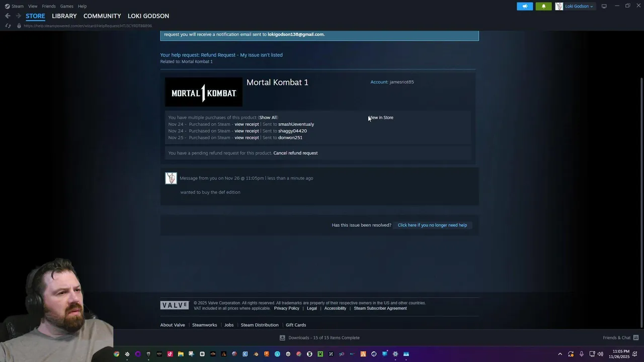Viewport: 644px width, 362px height.
Task: Open Photos app from taskbar
Action: [406, 354]
